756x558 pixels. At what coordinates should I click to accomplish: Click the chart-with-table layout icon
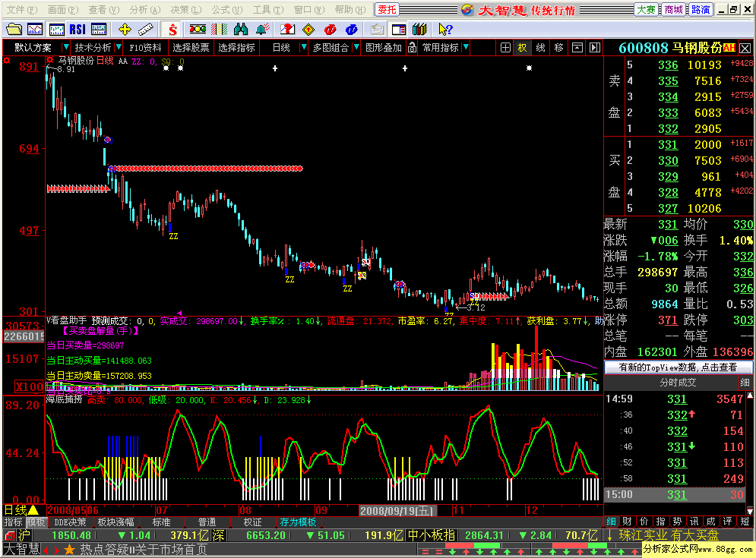pyautogui.click(x=99, y=30)
